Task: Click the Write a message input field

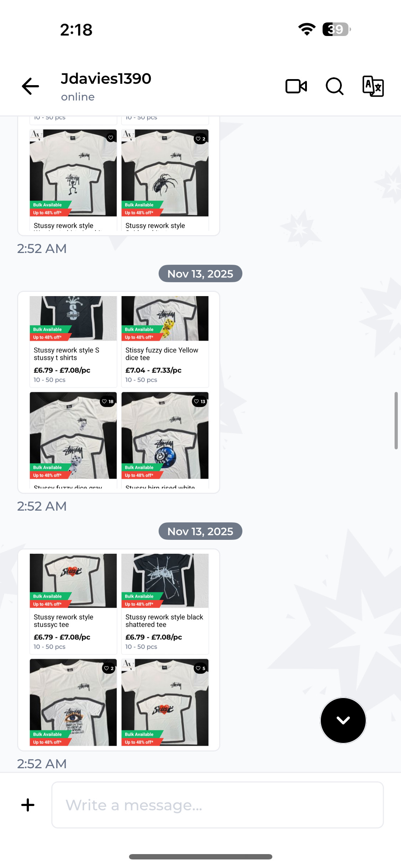Action: [217, 805]
